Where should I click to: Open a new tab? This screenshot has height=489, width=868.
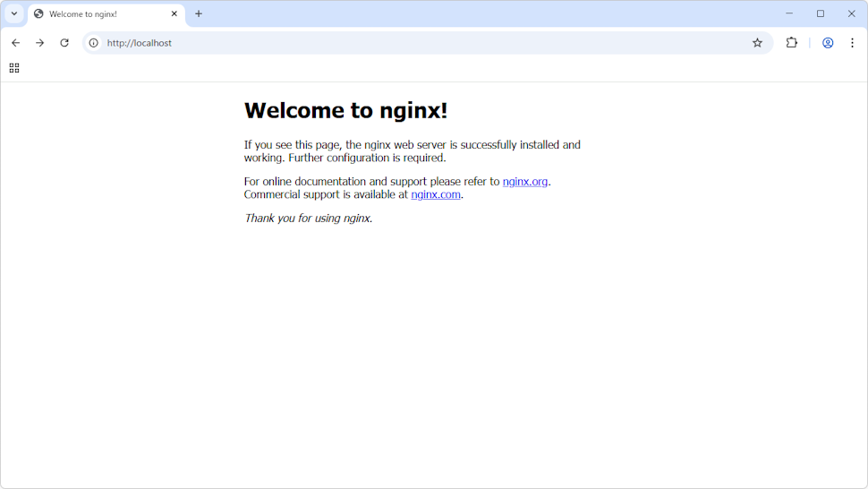[199, 13]
